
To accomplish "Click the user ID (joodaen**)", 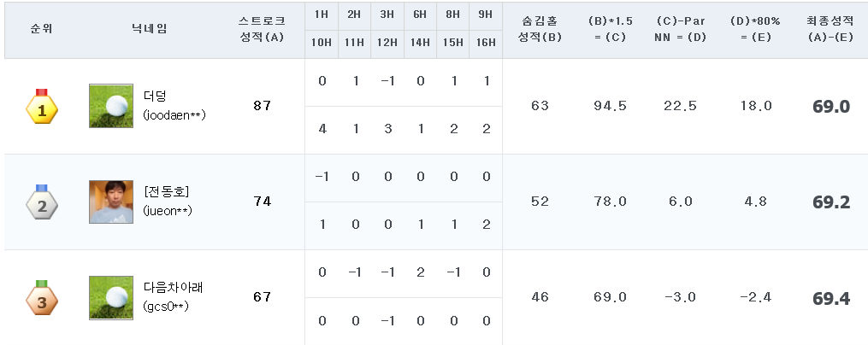I will pyautogui.click(x=174, y=114).
